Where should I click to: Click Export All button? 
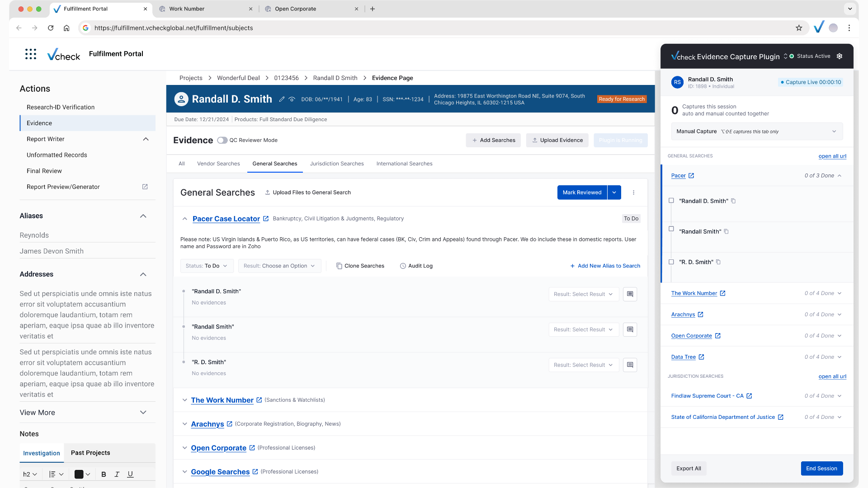[689, 469]
